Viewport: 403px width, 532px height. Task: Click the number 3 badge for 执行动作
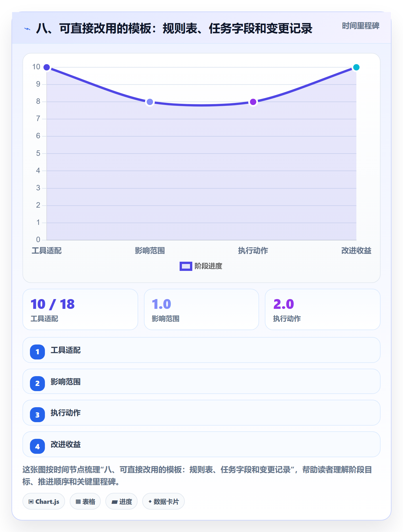[37, 415]
